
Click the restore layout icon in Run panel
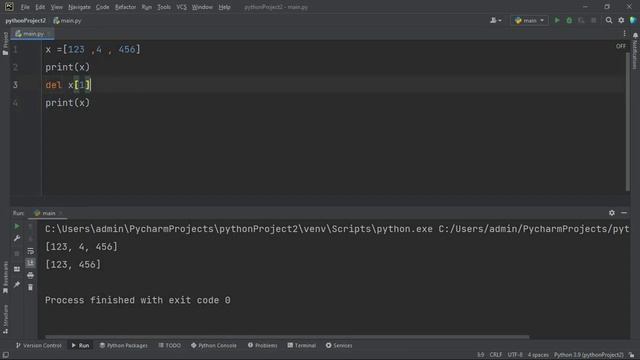click(x=17, y=269)
